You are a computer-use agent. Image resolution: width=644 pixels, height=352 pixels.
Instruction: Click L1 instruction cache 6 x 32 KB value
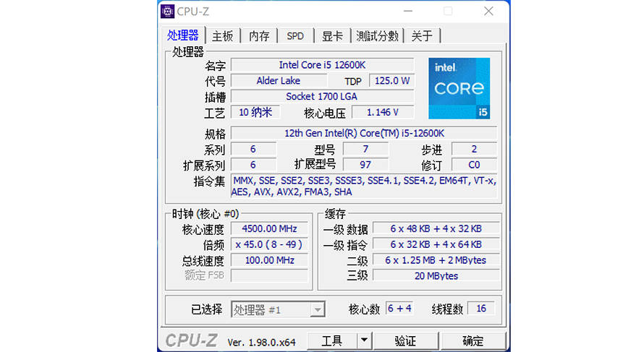[436, 244]
